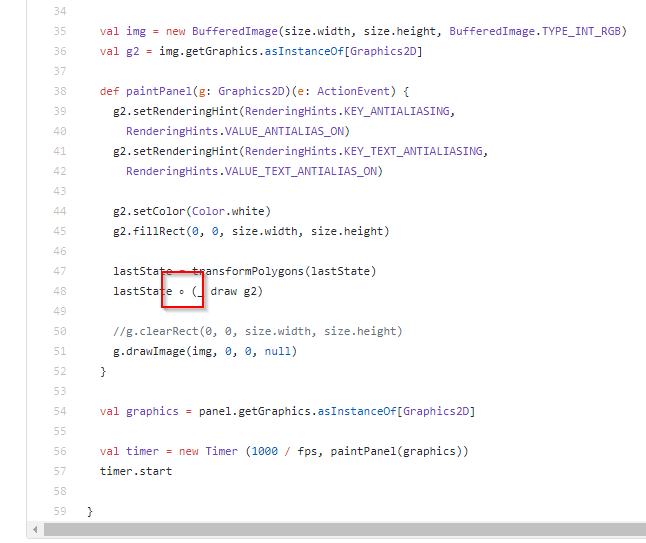Screen dimensions: 646x543
Task: Click 'Timer' after 'new' on line 56
Action: (221, 452)
